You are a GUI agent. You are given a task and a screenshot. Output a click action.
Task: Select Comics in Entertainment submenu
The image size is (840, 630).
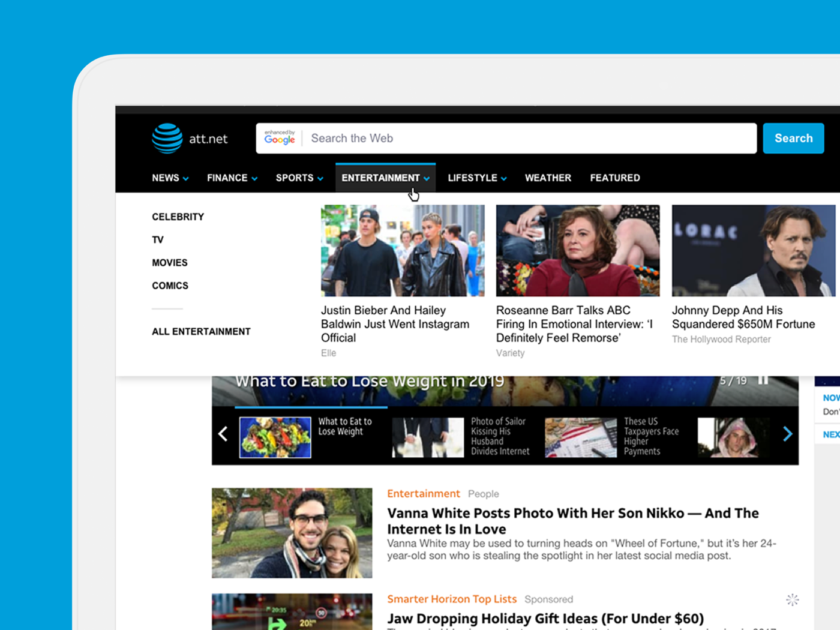170,286
